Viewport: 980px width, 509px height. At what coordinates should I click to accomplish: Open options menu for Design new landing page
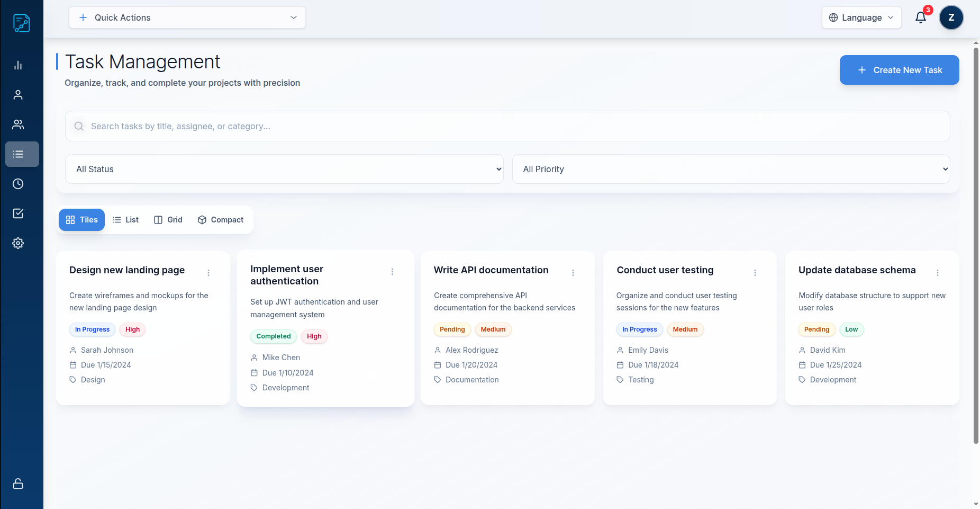pyautogui.click(x=208, y=273)
